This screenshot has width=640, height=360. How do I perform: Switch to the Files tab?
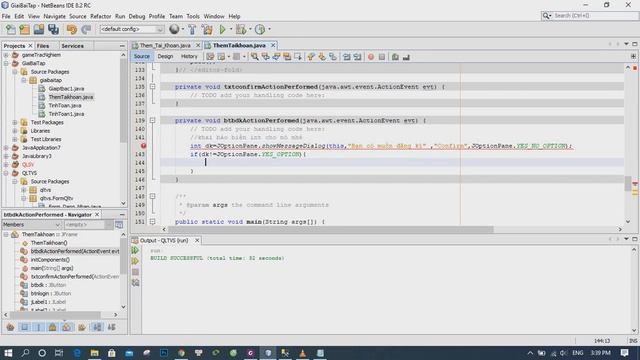43,46
